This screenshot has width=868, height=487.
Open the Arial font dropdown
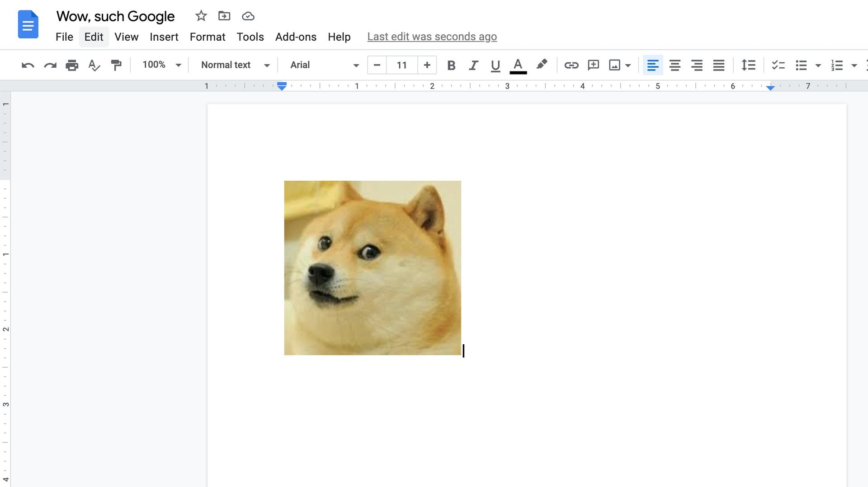pyautogui.click(x=325, y=65)
